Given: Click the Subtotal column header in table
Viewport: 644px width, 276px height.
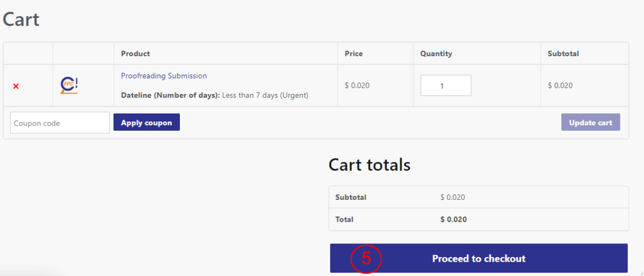Looking at the screenshot, I should pyautogui.click(x=563, y=54).
